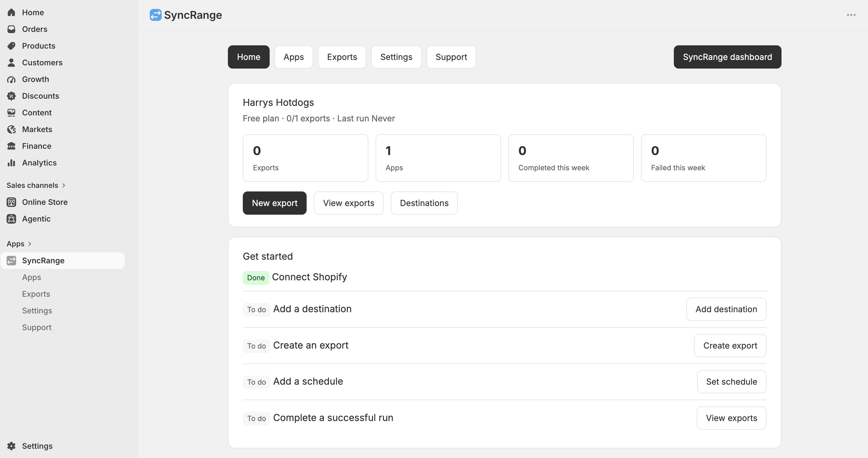Switch to the Home tab
Screen dimensions: 868x458
click(249, 57)
